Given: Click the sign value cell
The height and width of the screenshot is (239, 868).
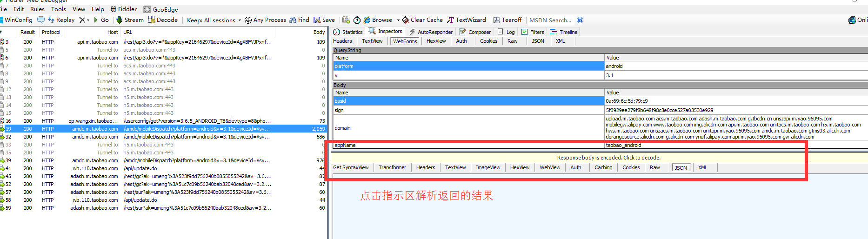Looking at the screenshot, I should [x=736, y=110].
